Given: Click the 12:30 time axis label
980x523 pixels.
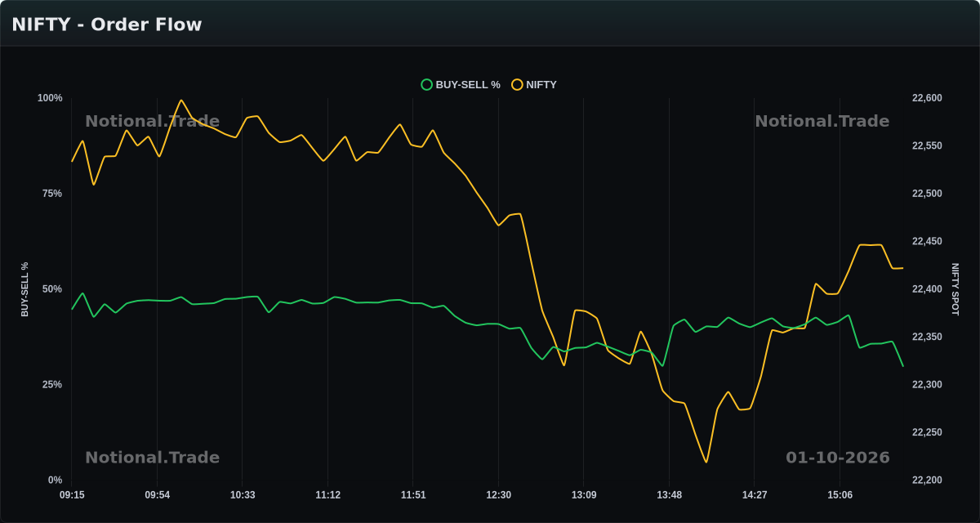Looking at the screenshot, I should tap(498, 495).
